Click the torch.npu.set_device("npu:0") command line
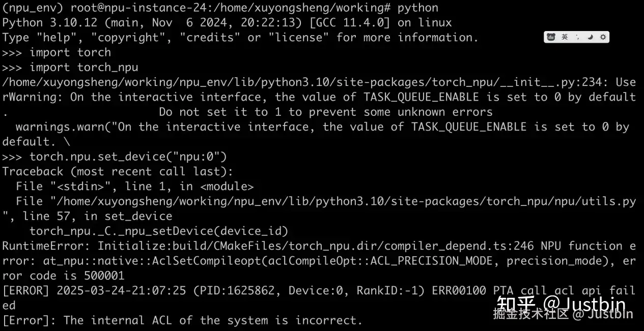Viewport: 644px width, 331px height. tap(128, 157)
